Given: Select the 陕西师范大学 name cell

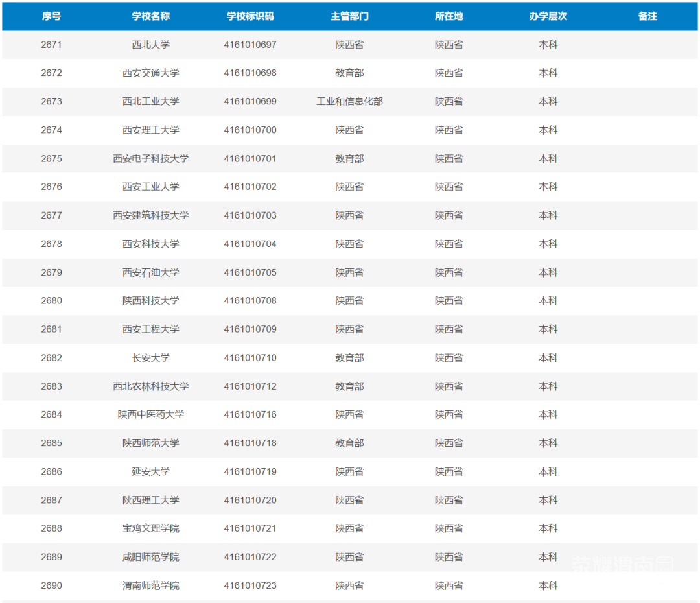Looking at the screenshot, I should 151,443.
